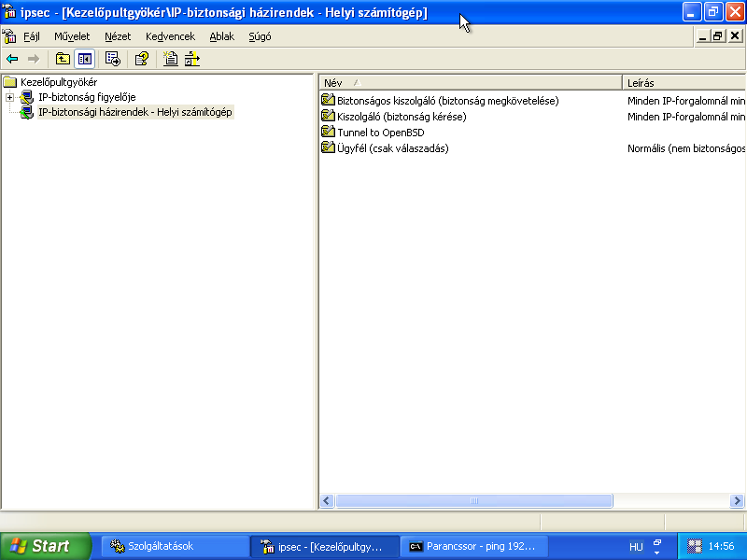Click the Tunnel to OpenBSD policy icon
Viewport: 747px width, 560px height.
click(x=328, y=132)
